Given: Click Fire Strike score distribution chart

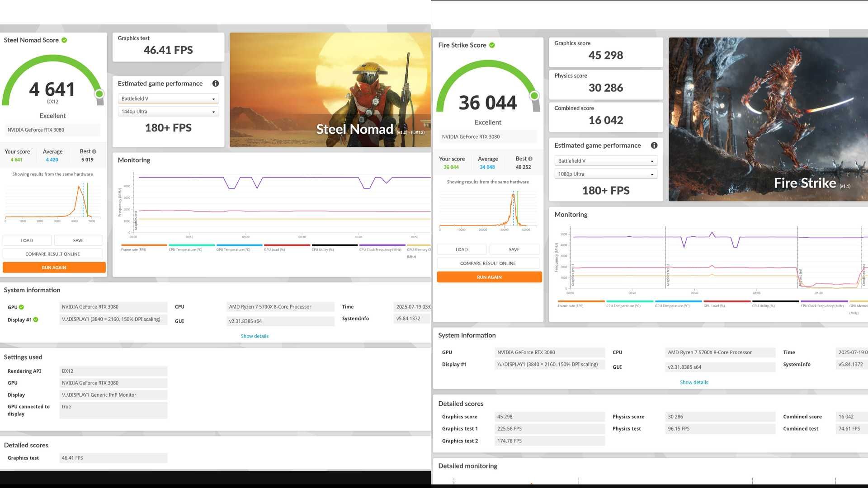Looking at the screenshot, I should pos(488,210).
